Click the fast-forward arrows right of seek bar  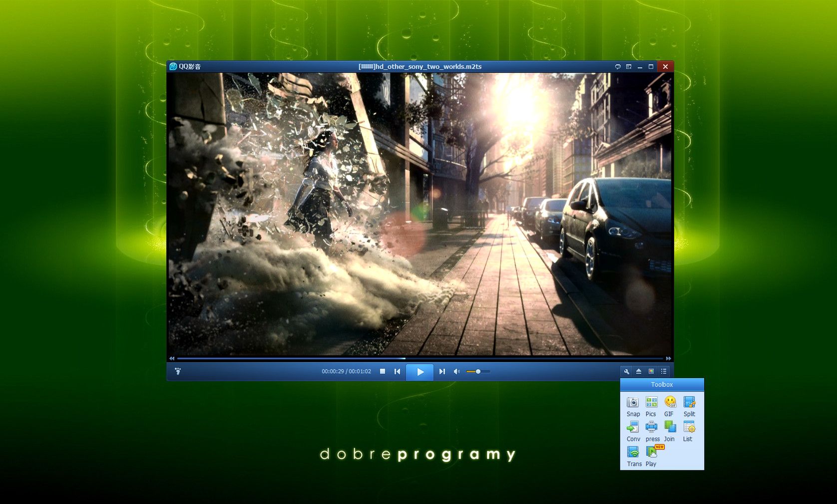668,358
